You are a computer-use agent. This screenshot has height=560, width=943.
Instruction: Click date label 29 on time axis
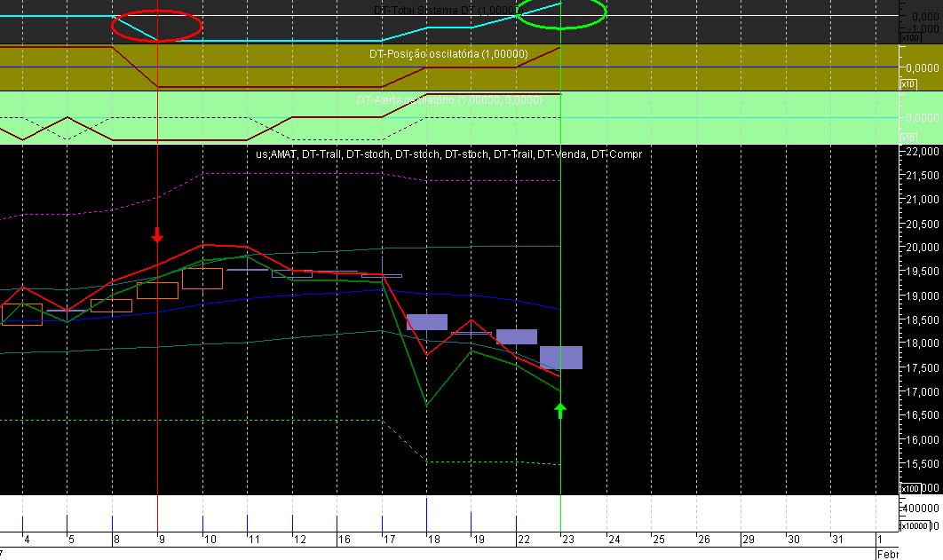click(749, 540)
